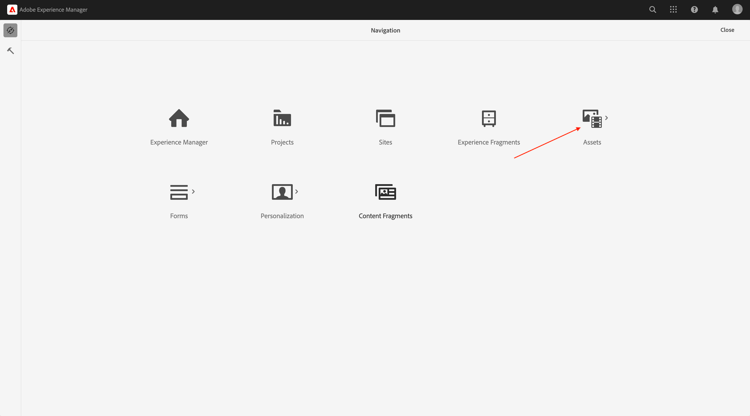Click the Forms label

(x=179, y=216)
